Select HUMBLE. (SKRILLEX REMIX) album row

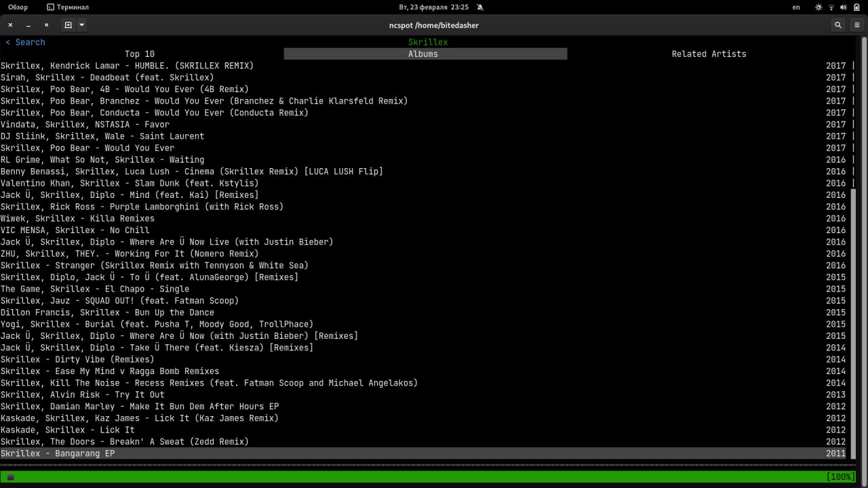423,66
